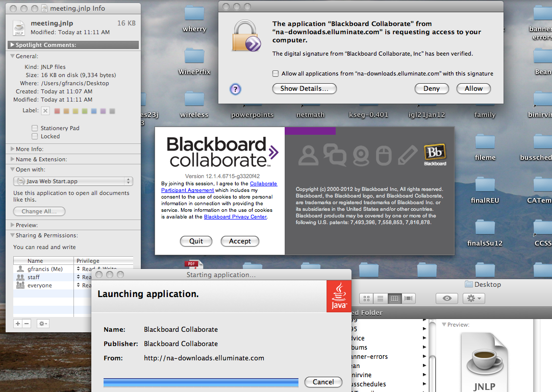Switch Finder to Cover Flow view
The height and width of the screenshot is (392, 552).
pyautogui.click(x=409, y=298)
